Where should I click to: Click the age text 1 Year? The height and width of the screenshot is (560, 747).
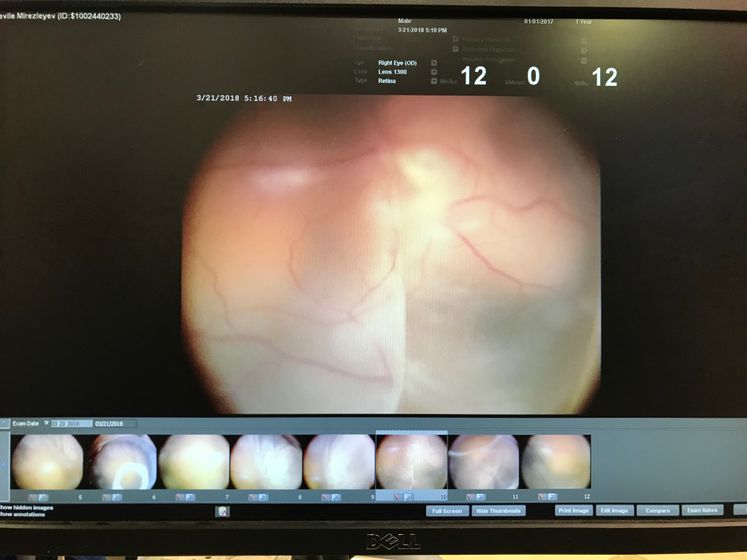tap(584, 22)
